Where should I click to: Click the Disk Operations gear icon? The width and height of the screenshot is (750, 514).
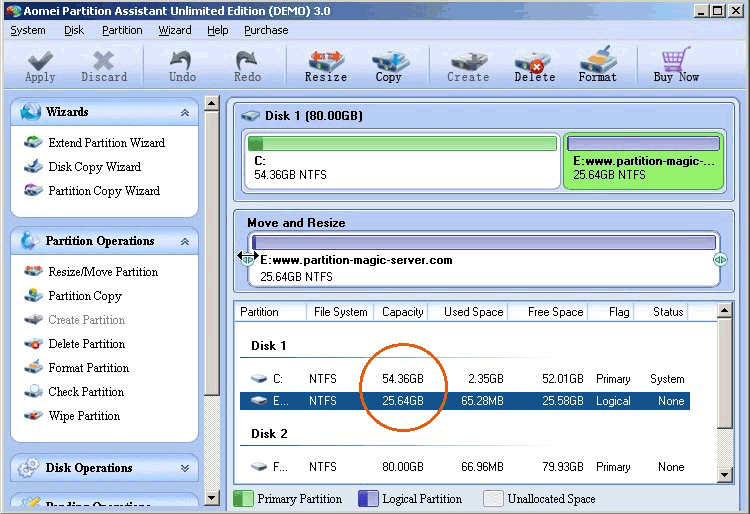click(28, 468)
